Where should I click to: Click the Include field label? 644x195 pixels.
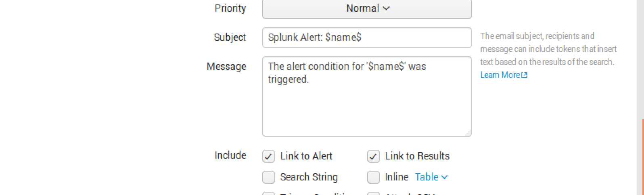tap(230, 155)
